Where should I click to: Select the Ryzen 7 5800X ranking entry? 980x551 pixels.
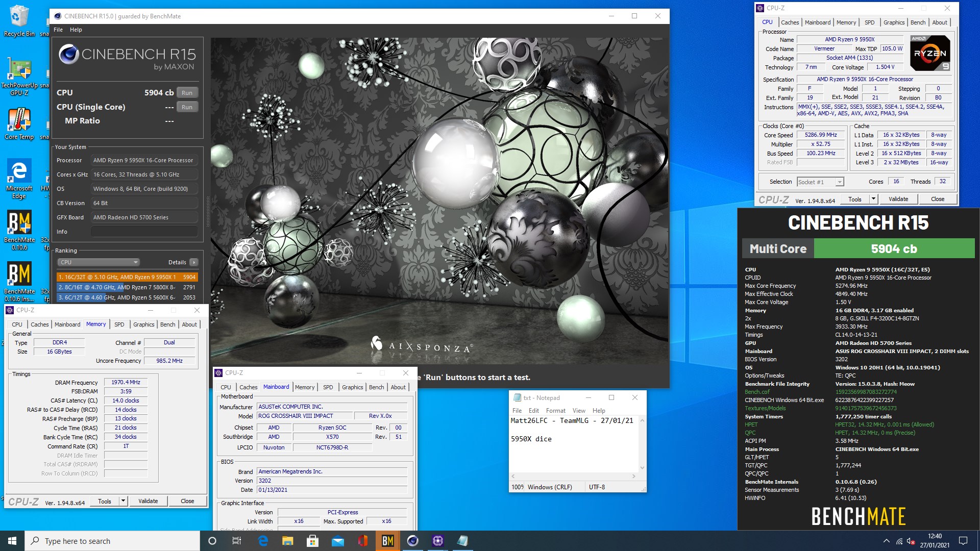(127, 287)
